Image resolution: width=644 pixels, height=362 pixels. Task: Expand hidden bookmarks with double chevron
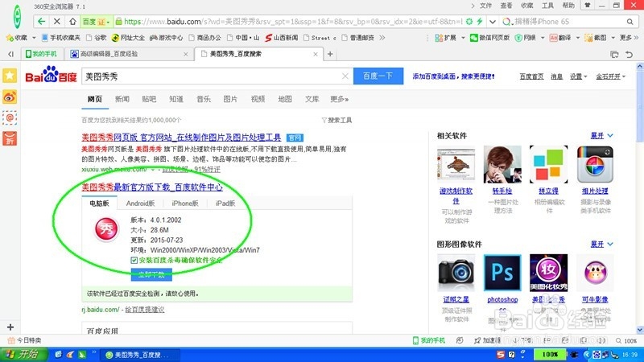point(382,38)
